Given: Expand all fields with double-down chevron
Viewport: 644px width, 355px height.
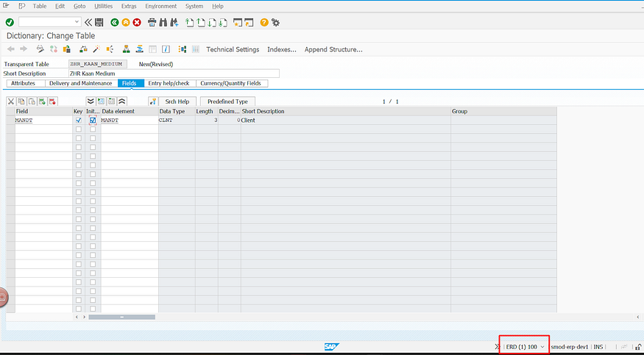Looking at the screenshot, I should click(x=91, y=101).
